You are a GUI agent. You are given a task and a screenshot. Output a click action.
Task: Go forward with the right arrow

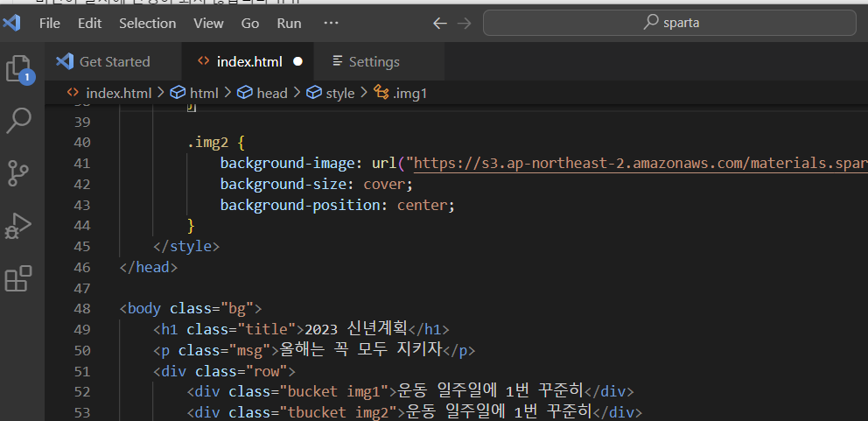[465, 24]
